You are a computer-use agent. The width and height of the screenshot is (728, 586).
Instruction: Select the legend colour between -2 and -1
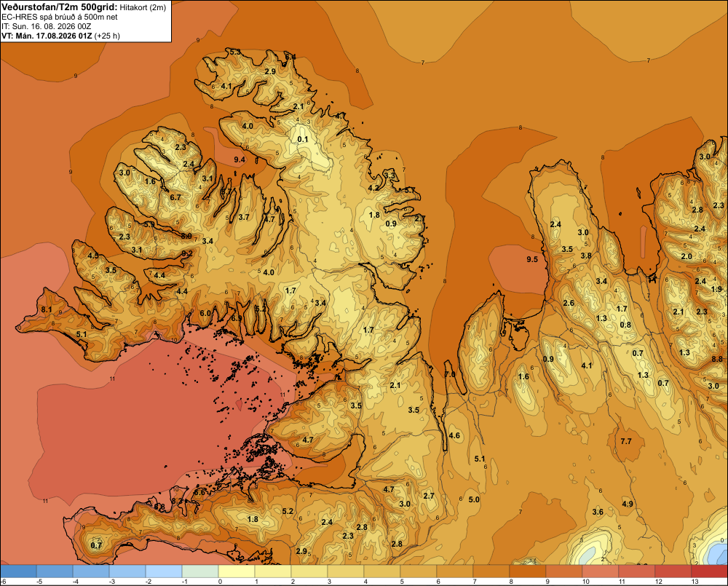pos(163,571)
